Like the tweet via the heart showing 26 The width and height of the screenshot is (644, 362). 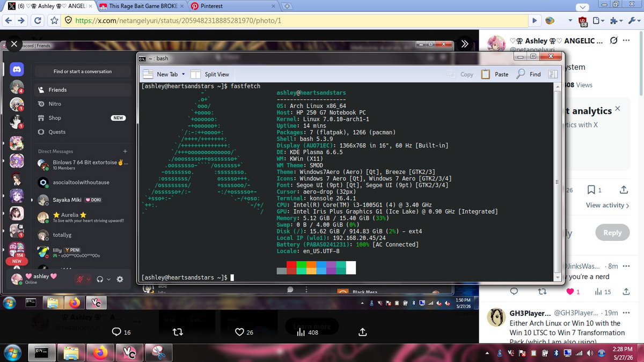point(245,333)
